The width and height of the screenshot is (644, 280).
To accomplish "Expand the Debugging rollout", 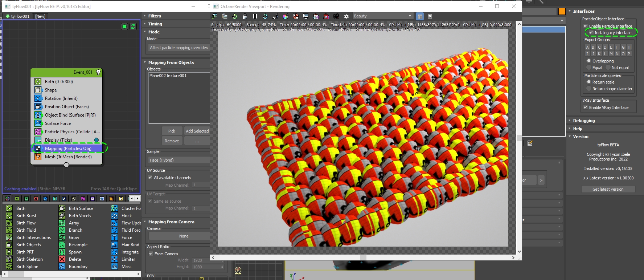I will (x=584, y=121).
